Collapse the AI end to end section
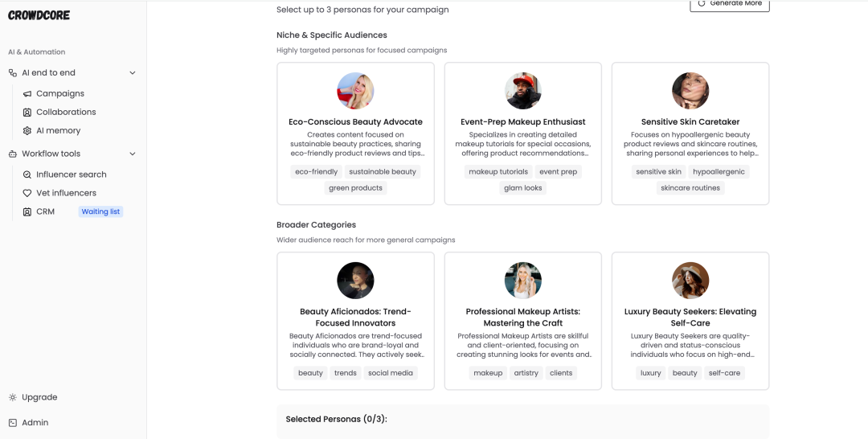The image size is (868, 439). pos(133,73)
